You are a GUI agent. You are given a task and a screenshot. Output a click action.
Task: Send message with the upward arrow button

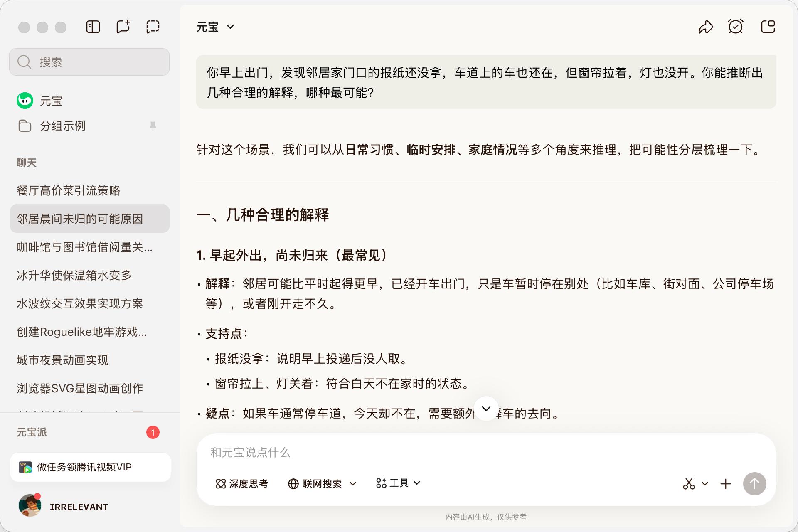(x=754, y=483)
